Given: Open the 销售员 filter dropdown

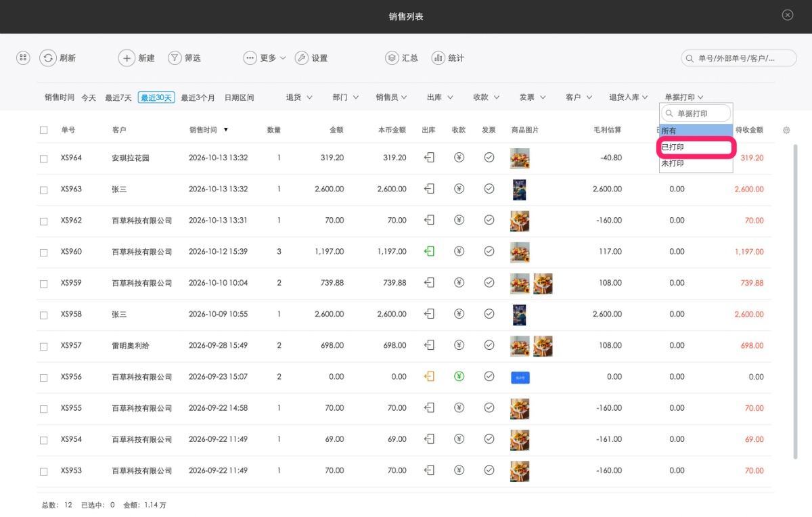Looking at the screenshot, I should (x=392, y=97).
